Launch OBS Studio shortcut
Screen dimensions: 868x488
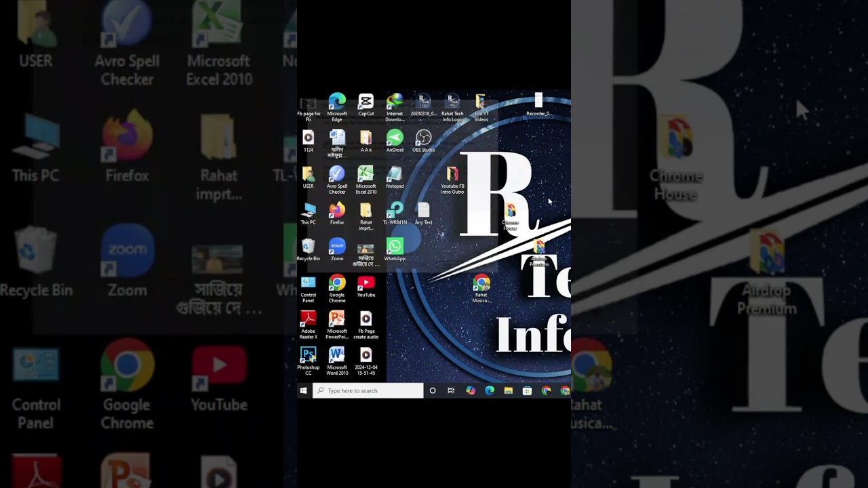[x=424, y=141]
